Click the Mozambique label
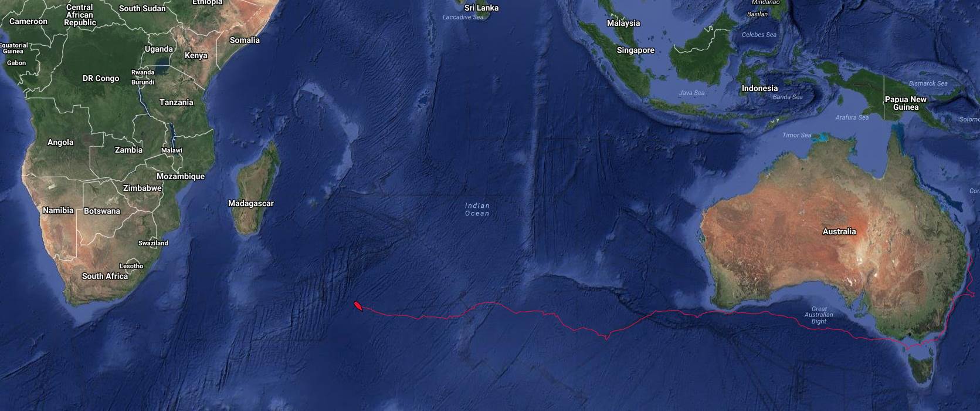This screenshot has width=980, height=411. pos(181,177)
